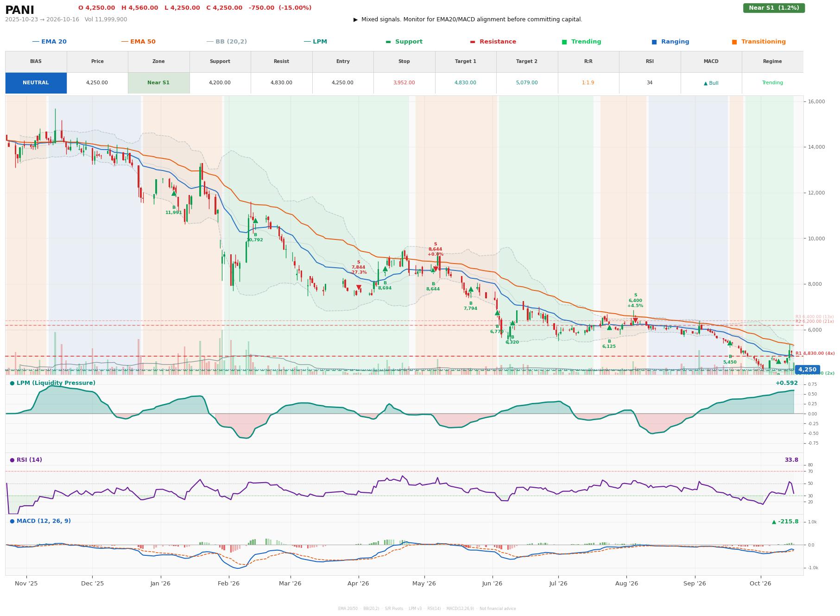Click the Near S1 zone cell in table

[158, 83]
